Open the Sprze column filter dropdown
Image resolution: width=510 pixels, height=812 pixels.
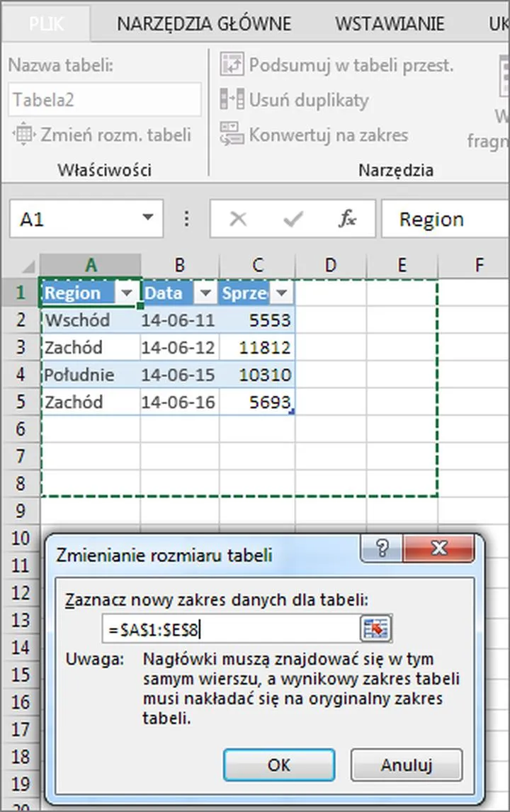(x=282, y=293)
